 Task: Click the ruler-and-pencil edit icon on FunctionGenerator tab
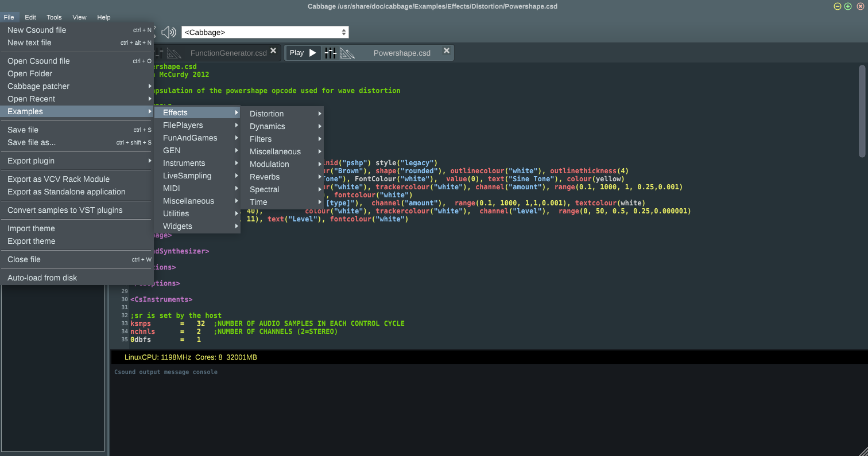[173, 53]
